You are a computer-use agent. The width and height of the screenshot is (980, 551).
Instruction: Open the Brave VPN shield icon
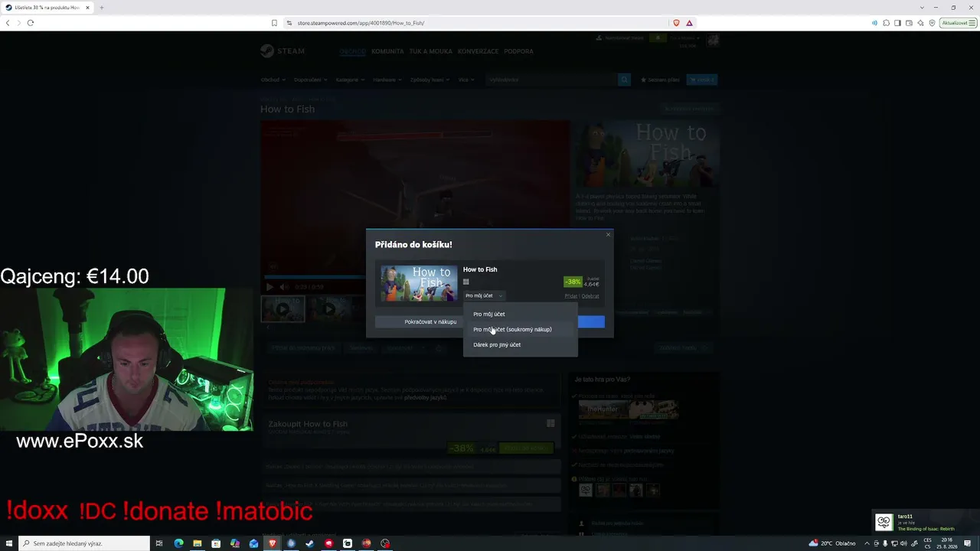(932, 23)
